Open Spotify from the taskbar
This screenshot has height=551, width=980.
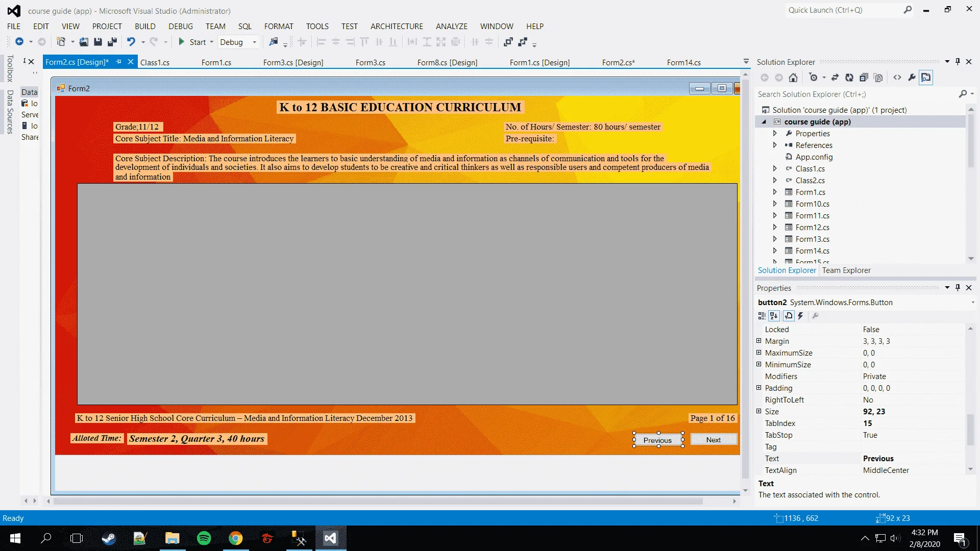pos(204,538)
